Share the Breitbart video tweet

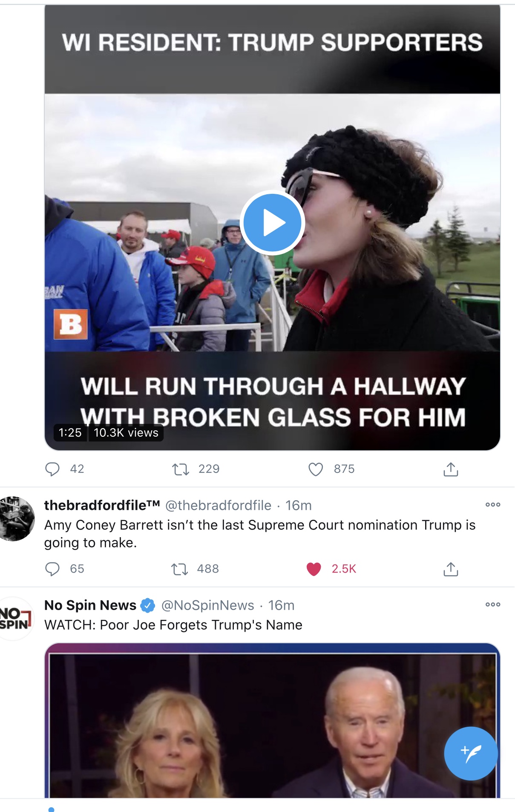(451, 469)
